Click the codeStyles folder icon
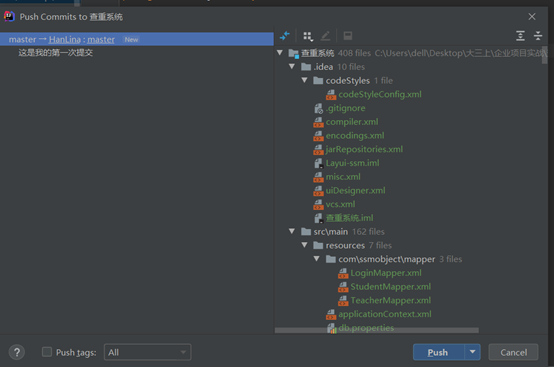 tap(318, 81)
